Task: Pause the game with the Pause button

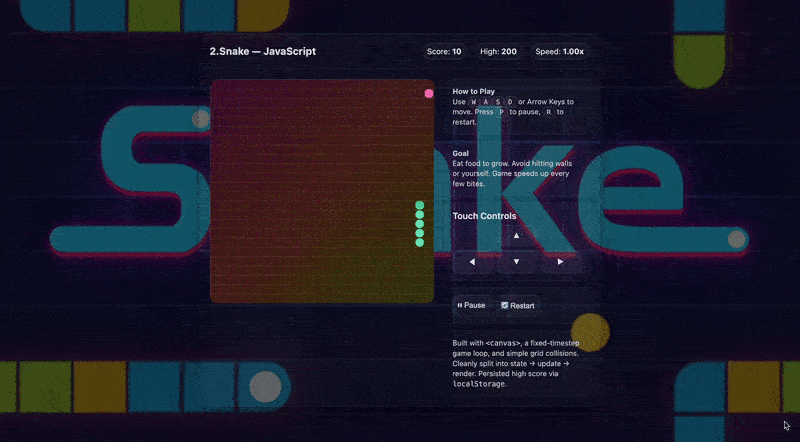Action: coord(471,305)
